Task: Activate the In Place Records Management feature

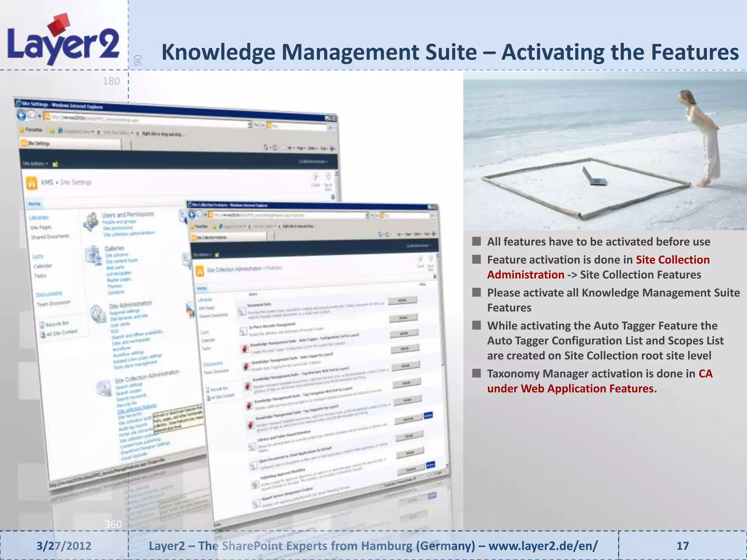Action: click(403, 318)
